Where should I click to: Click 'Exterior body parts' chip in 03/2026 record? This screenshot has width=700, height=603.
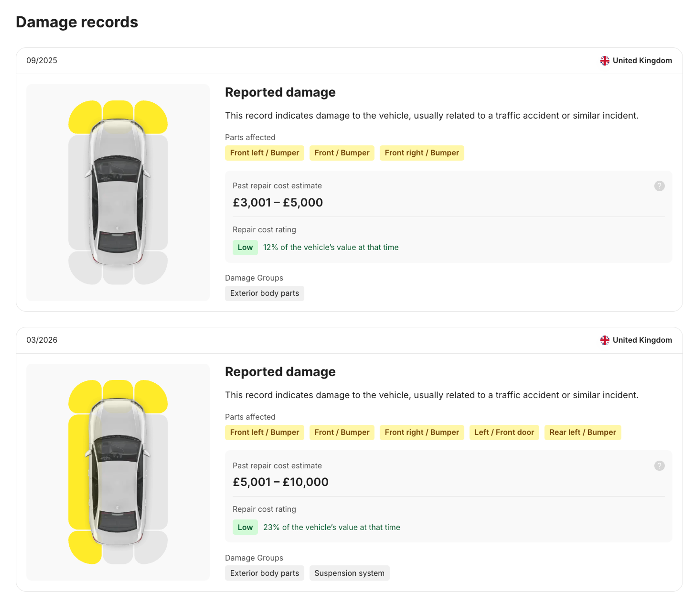pyautogui.click(x=265, y=573)
